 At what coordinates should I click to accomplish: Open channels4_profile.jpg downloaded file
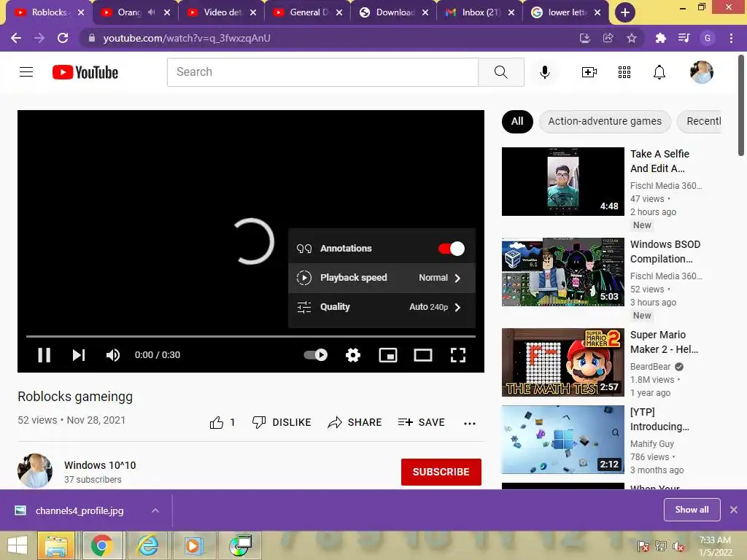79,510
